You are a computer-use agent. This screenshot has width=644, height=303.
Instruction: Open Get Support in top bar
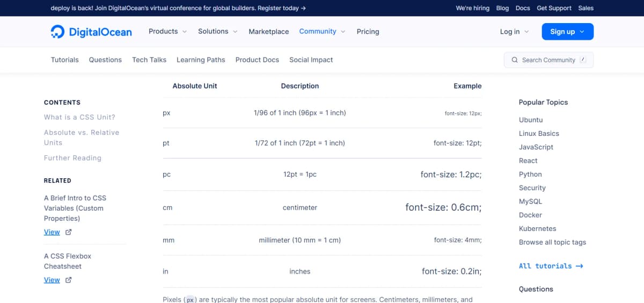pos(554,8)
